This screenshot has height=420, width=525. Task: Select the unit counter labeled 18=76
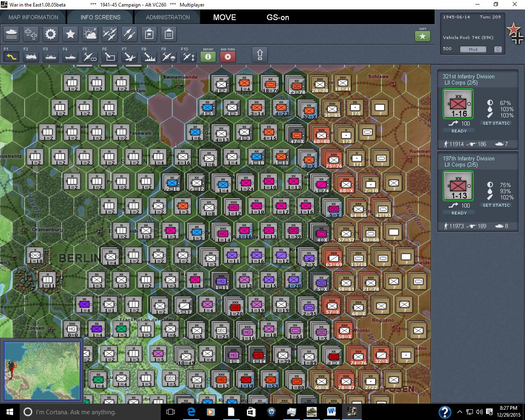(270, 85)
